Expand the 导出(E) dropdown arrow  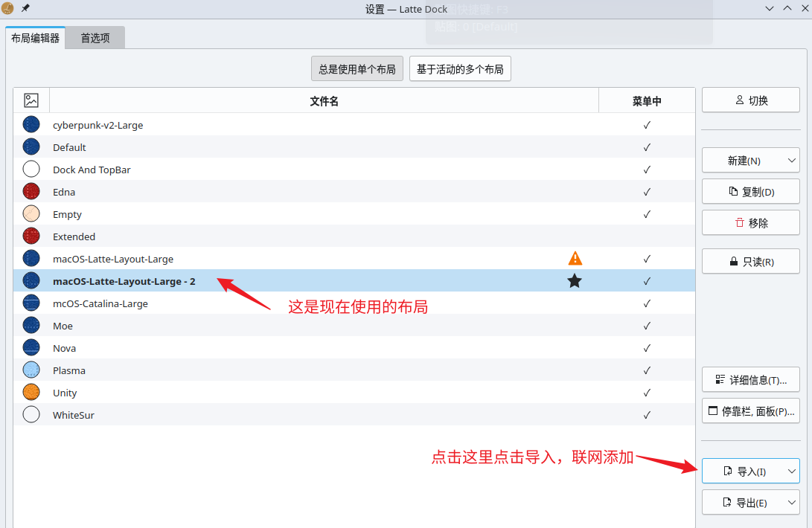pos(791,502)
